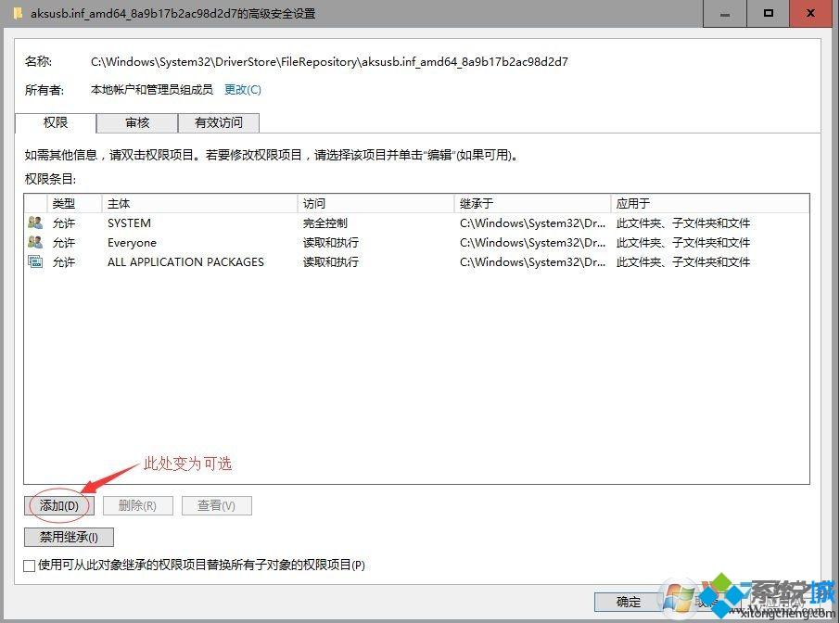Click the 更改(C) owner link
This screenshot has height=623, width=840.
click(x=243, y=89)
